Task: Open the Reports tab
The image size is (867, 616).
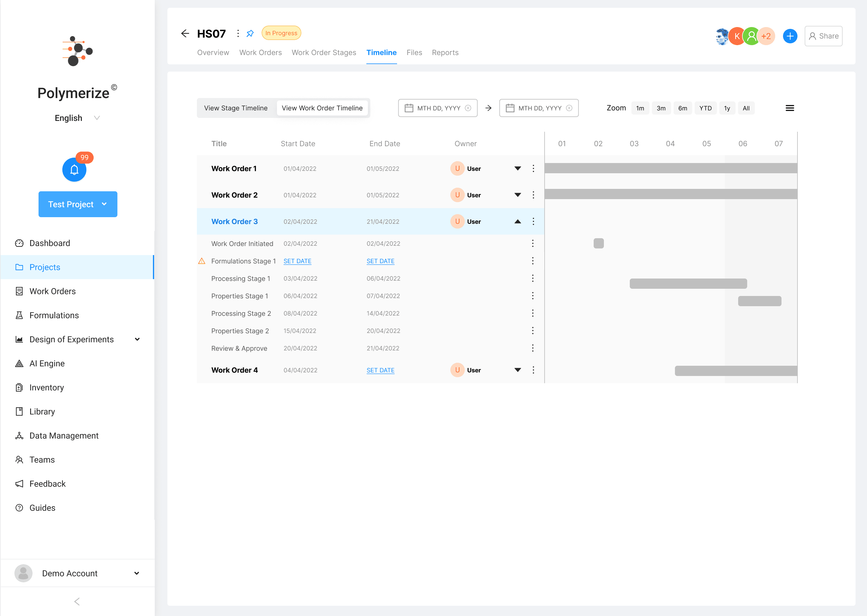Action: [x=445, y=53]
